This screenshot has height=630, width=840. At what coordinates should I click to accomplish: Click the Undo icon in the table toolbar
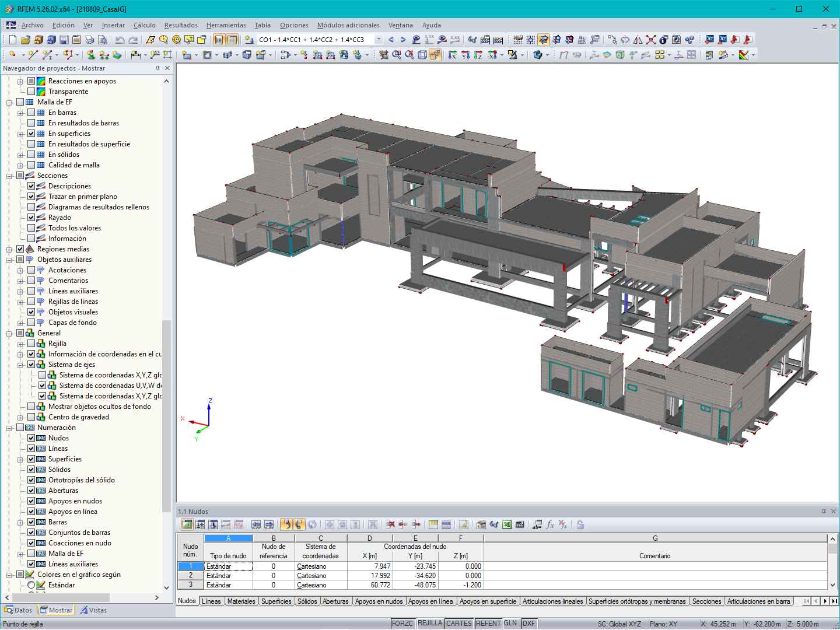(286, 524)
